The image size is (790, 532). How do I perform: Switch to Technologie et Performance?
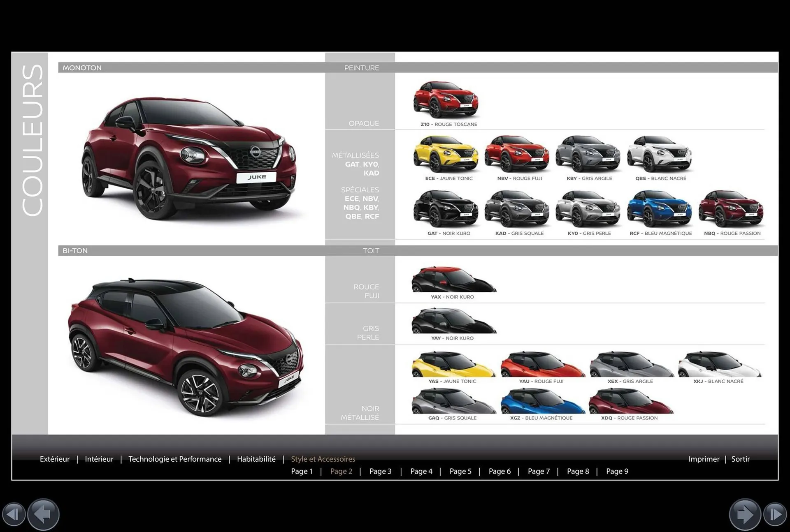click(x=174, y=459)
